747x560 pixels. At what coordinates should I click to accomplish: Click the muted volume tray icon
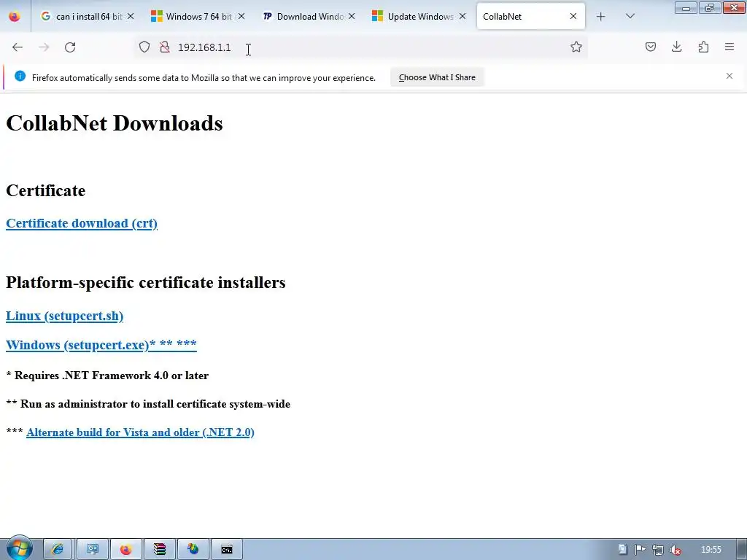(675, 550)
